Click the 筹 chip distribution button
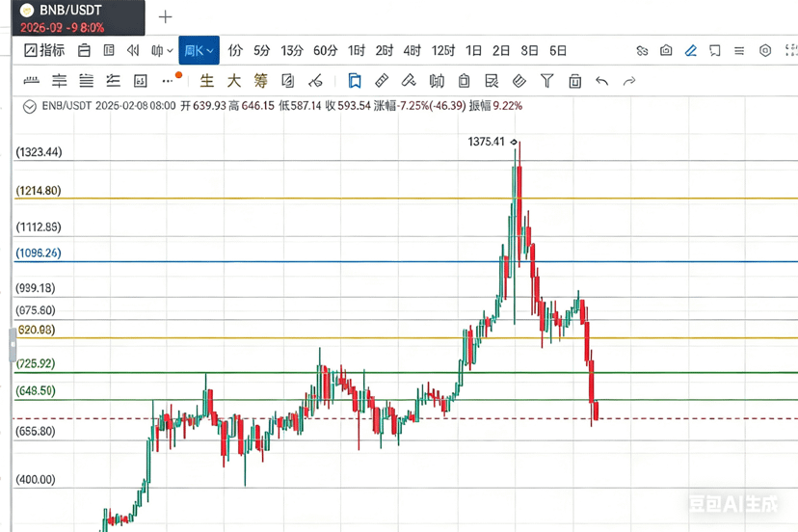 click(x=260, y=80)
